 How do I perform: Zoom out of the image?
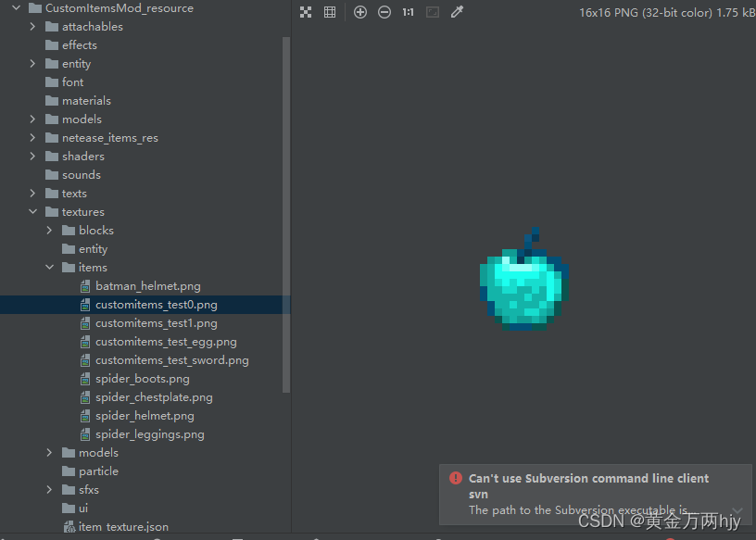384,12
